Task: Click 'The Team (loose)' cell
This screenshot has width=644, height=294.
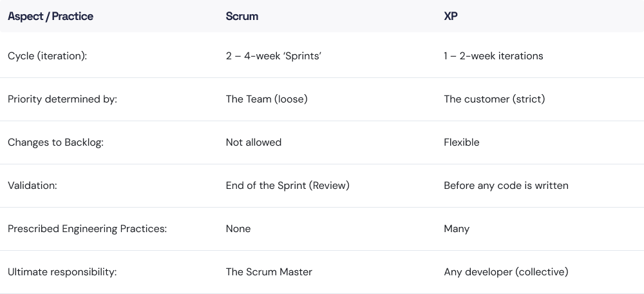Action: [266, 100]
